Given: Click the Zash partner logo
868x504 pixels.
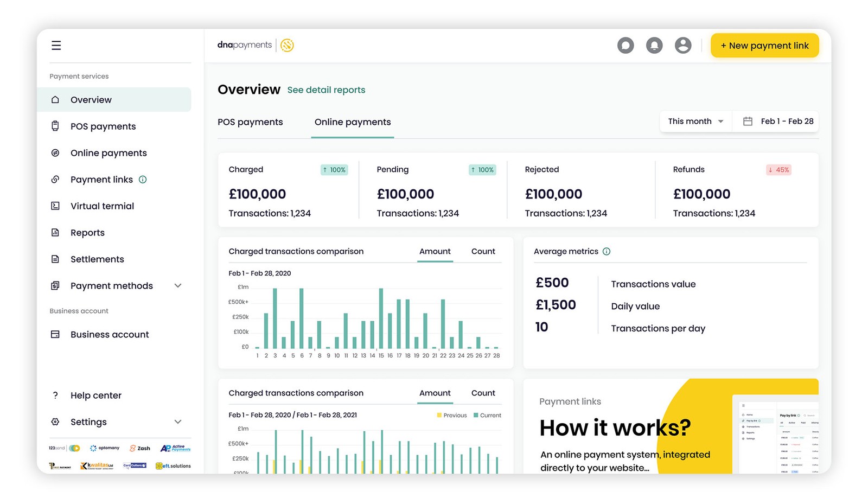Looking at the screenshot, I should (140, 449).
